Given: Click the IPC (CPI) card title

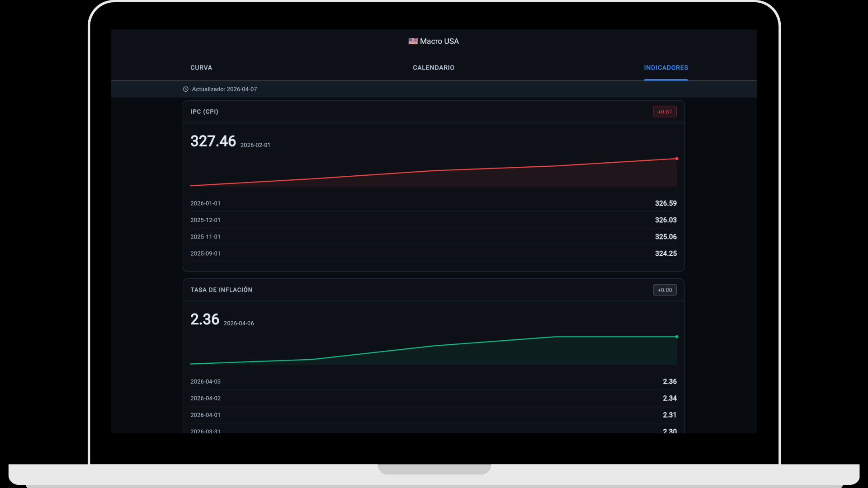Looking at the screenshot, I should [x=204, y=112].
